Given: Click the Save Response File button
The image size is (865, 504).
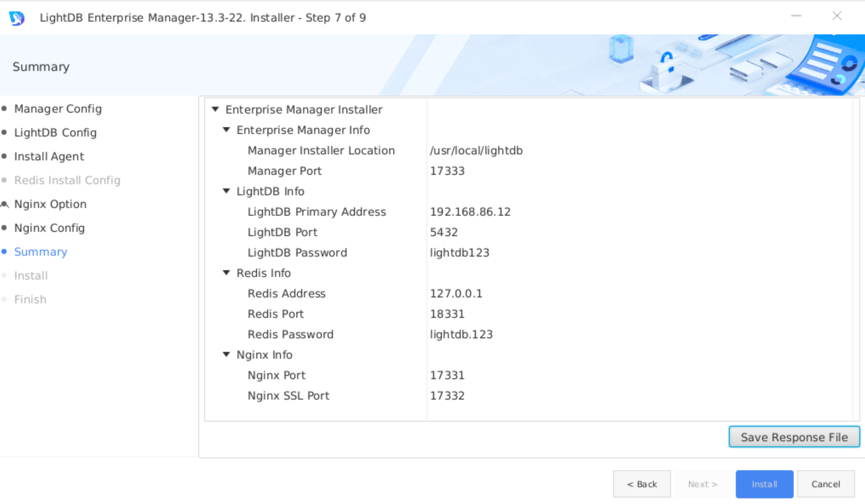Looking at the screenshot, I should pyautogui.click(x=794, y=437).
